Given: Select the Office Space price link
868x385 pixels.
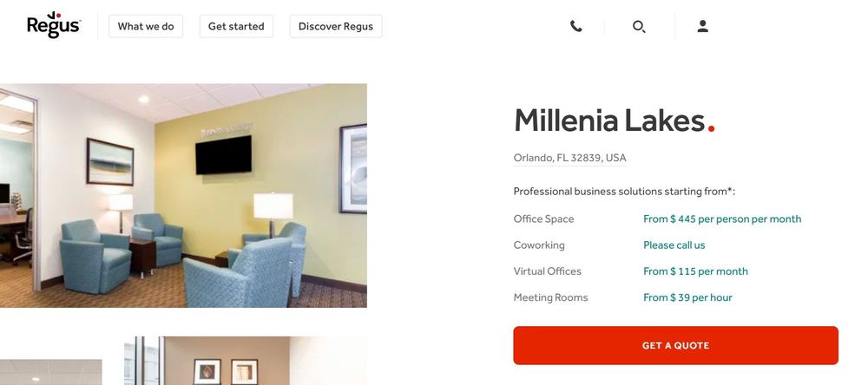Looking at the screenshot, I should coord(722,219).
